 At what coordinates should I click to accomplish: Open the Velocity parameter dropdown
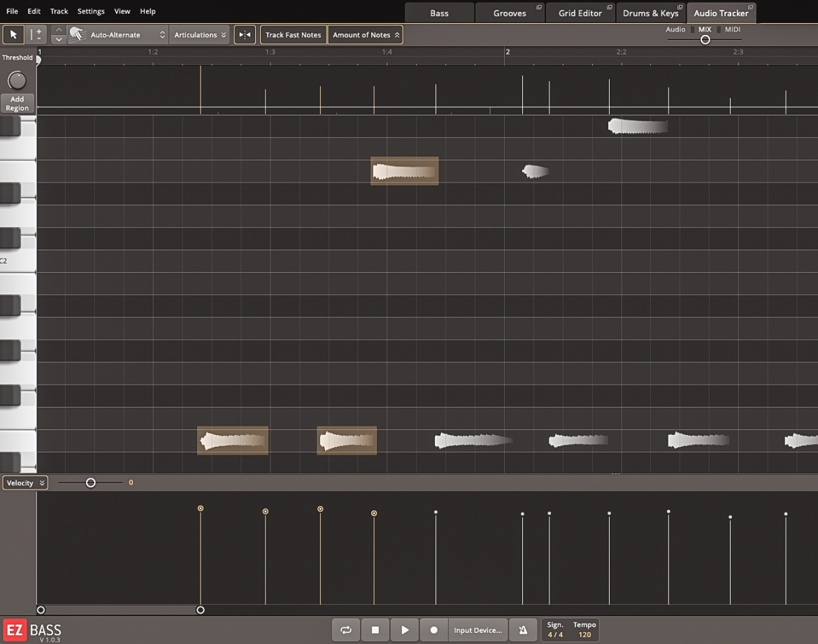[25, 482]
